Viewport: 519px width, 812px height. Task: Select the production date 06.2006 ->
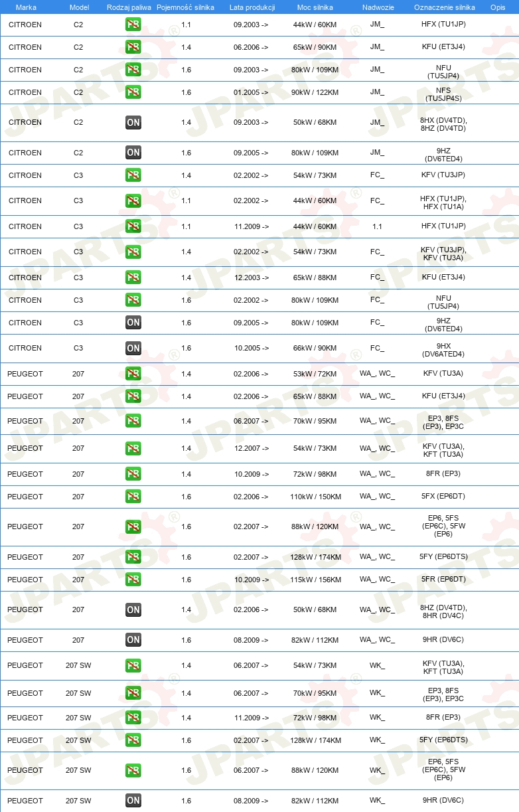251,47
